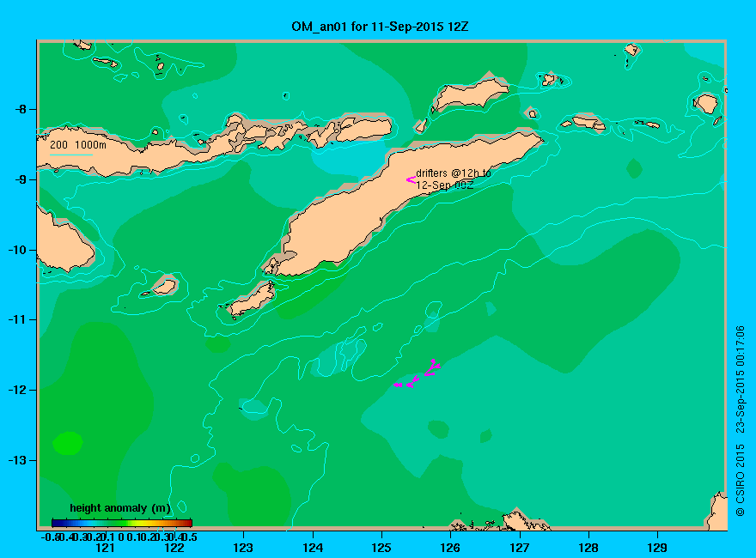Click the "12-Sep-00Z" label line
Viewport: 756px width, 558px height.
444,185
